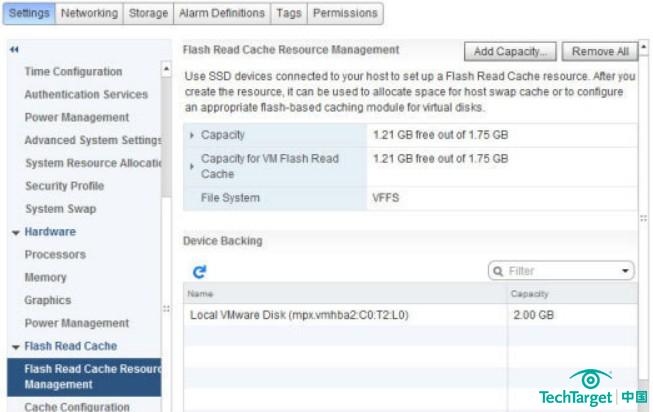Viewport: 653px width, 412px height.
Task: Switch to the Networking tab
Action: (89, 13)
